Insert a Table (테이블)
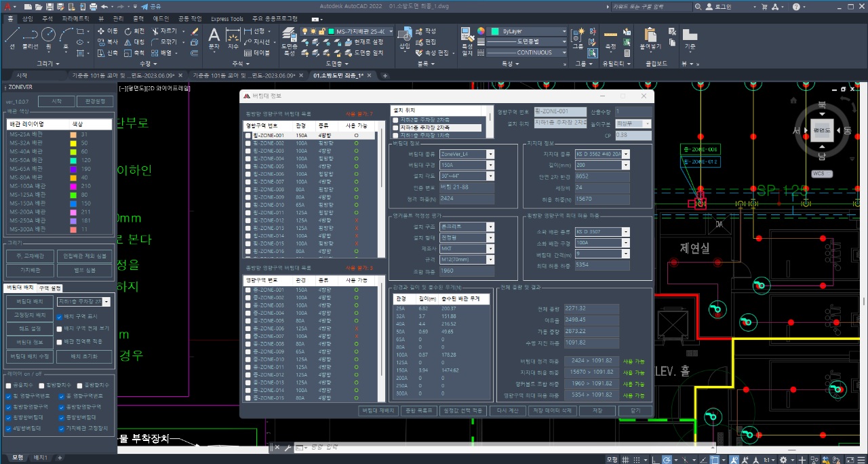Image resolution: width=868 pixels, height=464 pixels. coord(257,53)
